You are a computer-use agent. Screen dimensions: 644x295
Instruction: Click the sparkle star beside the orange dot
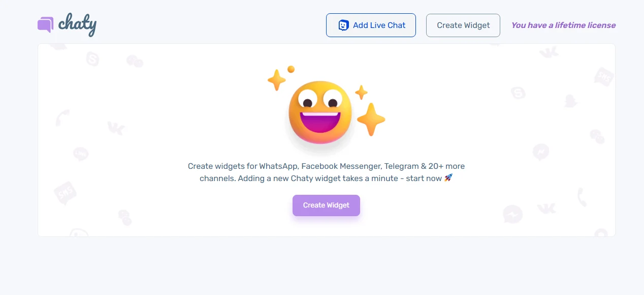277,80
